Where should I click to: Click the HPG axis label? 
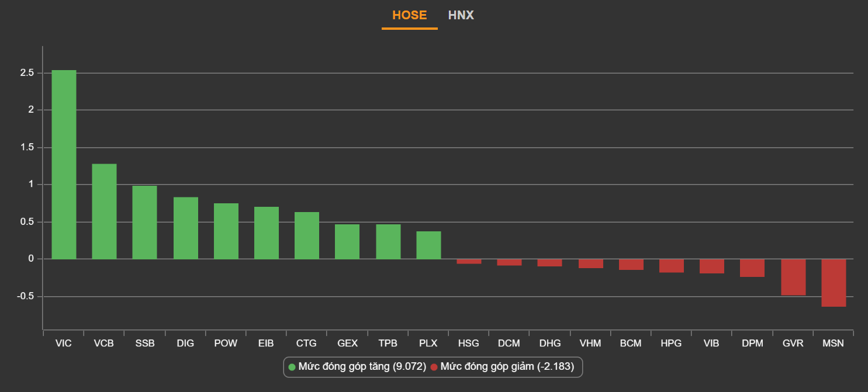[671, 344]
